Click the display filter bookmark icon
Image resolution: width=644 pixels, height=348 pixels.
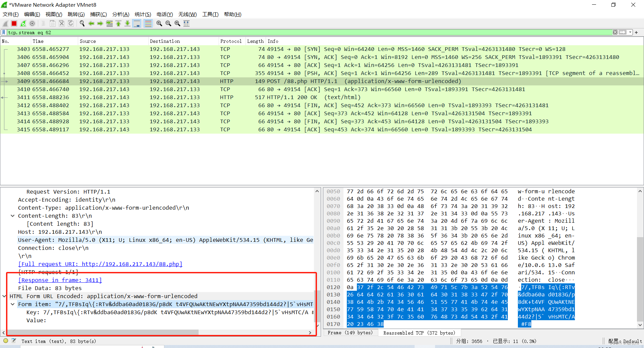tap(4, 32)
